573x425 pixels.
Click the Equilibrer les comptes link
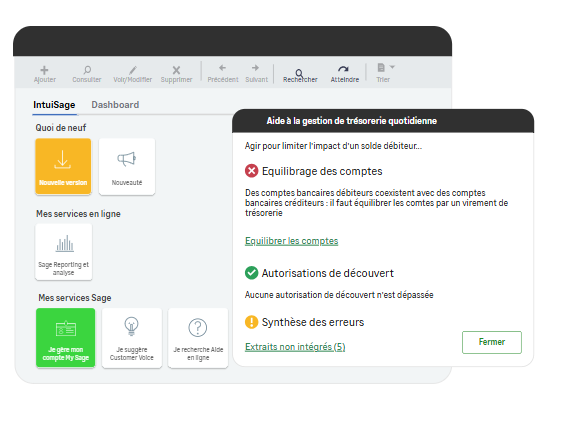tap(292, 241)
